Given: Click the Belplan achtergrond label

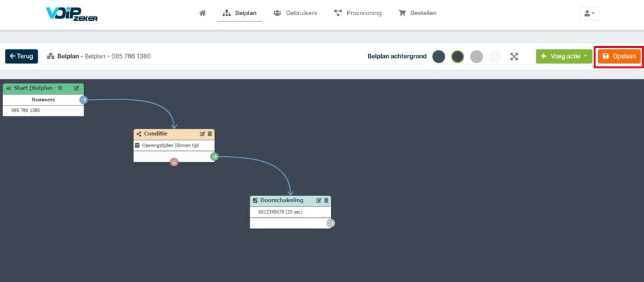Looking at the screenshot, I should click(x=397, y=56).
